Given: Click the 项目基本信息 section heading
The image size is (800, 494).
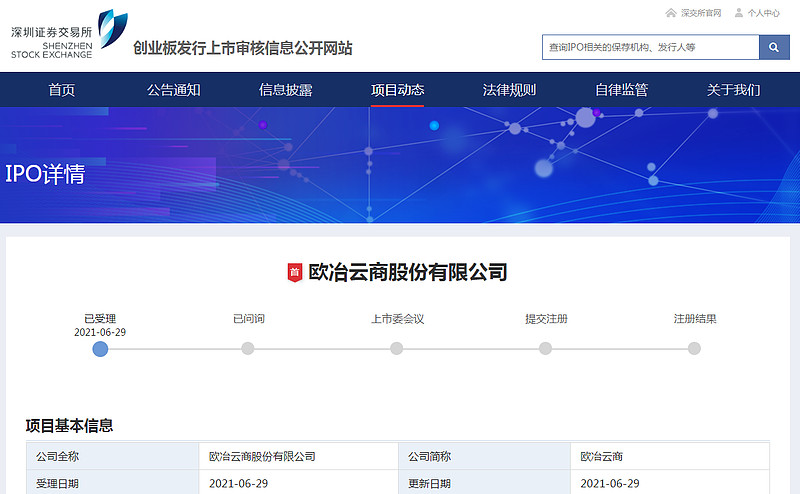Looking at the screenshot, I should tap(69, 426).
